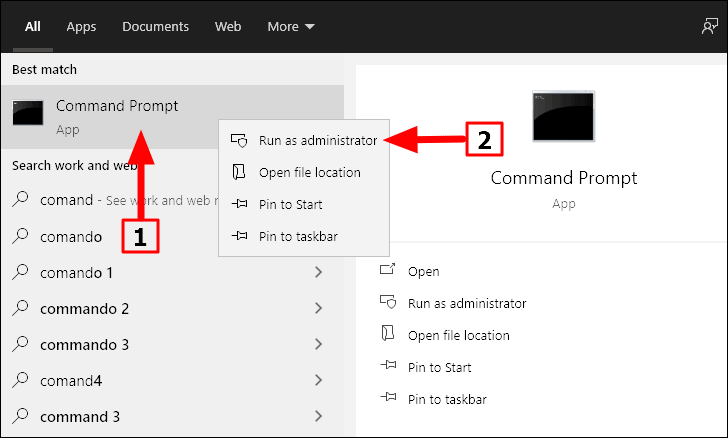The width and height of the screenshot is (728, 438).
Task: Select the 'commando 3' search suggestion
Action: point(172,345)
